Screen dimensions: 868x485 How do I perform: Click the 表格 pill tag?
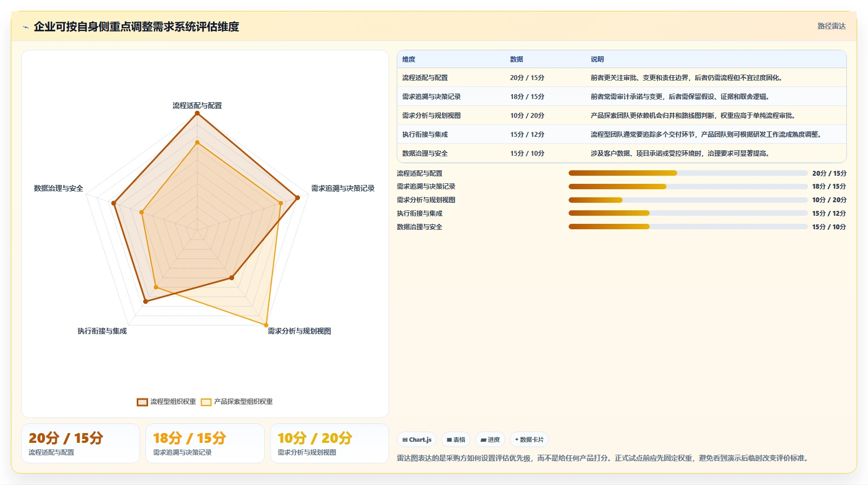point(456,440)
